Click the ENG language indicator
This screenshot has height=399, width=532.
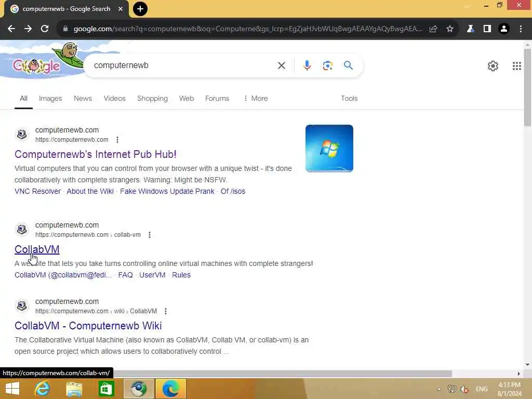click(482, 389)
